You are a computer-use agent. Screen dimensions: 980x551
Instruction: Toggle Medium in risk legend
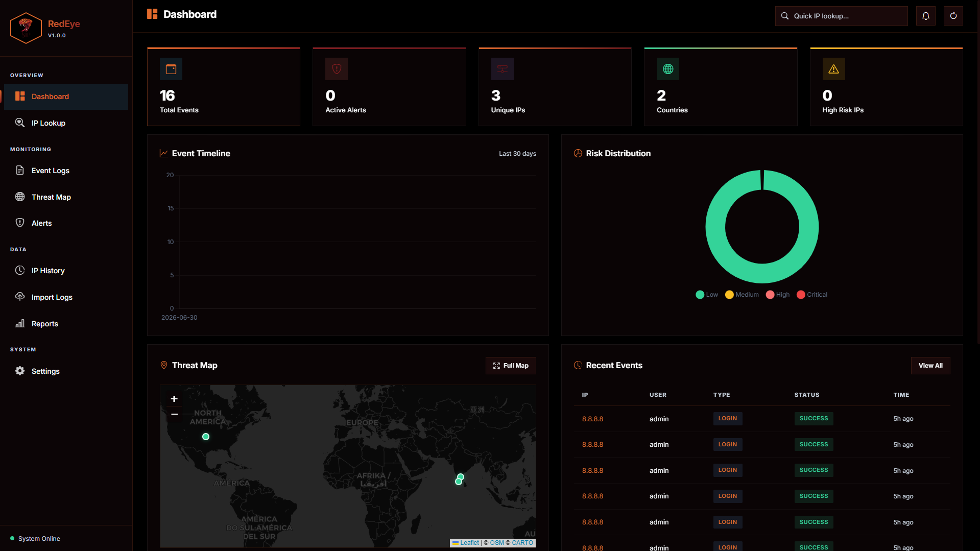click(x=742, y=295)
